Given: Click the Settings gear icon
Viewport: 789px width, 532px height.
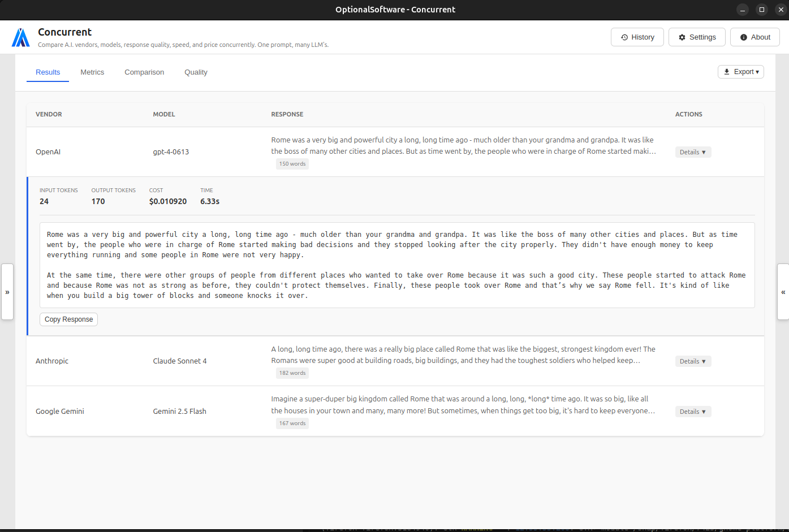Looking at the screenshot, I should click(x=681, y=37).
